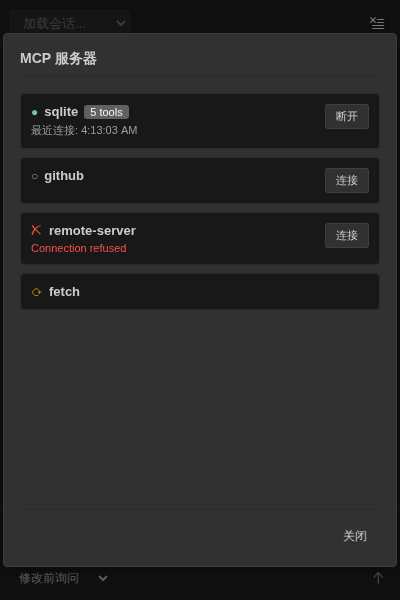Close the MCP dialog with 关闭
Screen dimensions: 400x600
(355, 536)
